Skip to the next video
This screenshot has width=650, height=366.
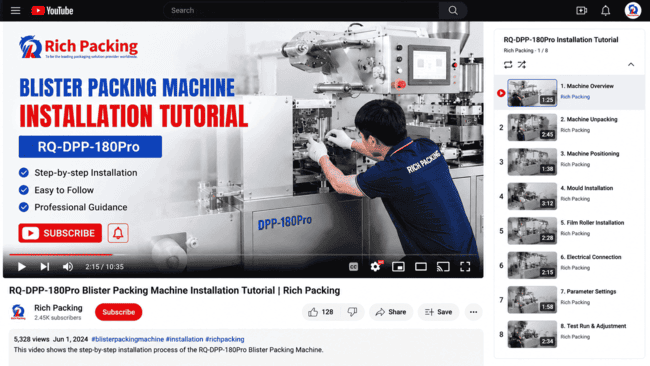(44, 267)
